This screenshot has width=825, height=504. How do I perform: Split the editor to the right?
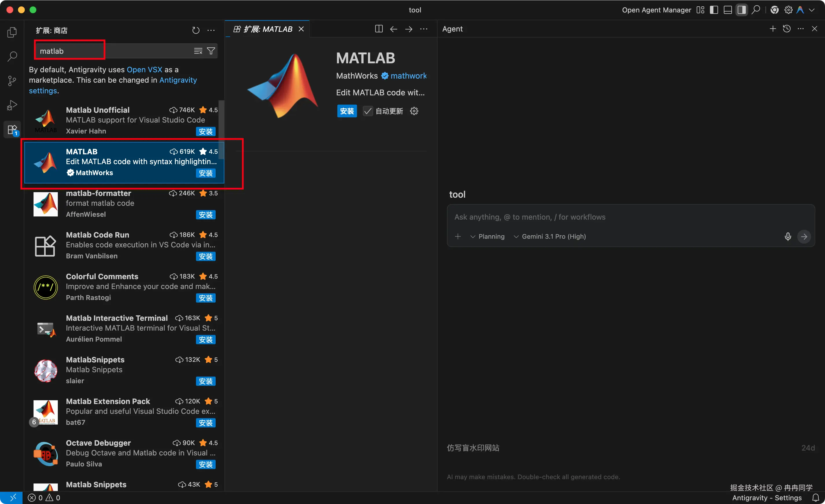click(379, 29)
